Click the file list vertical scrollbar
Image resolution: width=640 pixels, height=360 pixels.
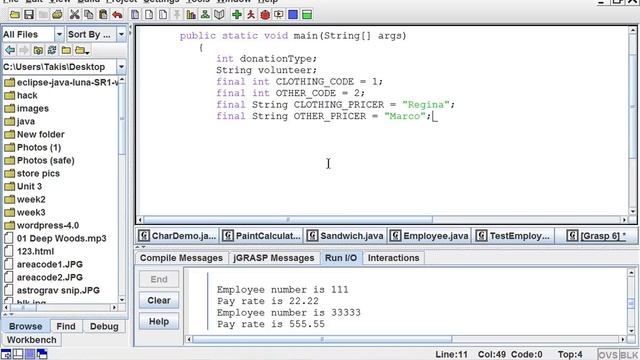pos(122,190)
